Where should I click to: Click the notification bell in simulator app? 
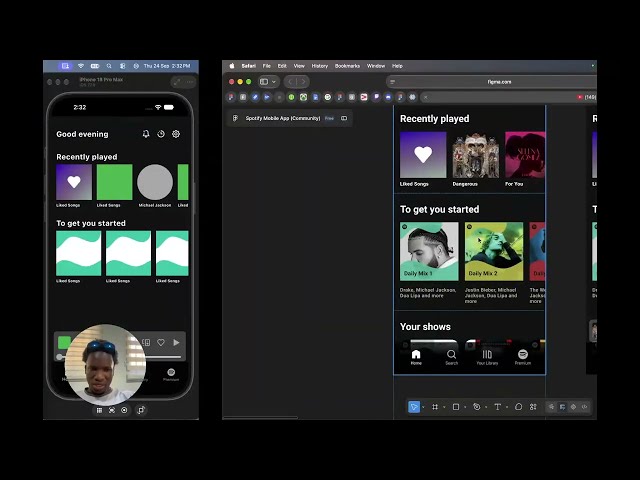146,134
